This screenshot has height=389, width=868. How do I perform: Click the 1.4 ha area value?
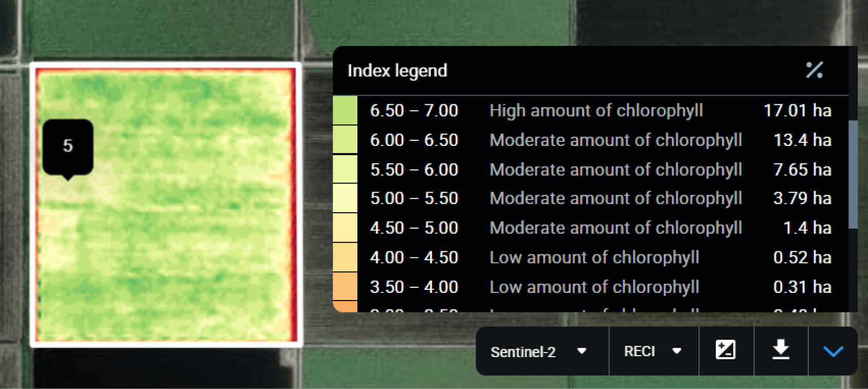[x=807, y=228]
